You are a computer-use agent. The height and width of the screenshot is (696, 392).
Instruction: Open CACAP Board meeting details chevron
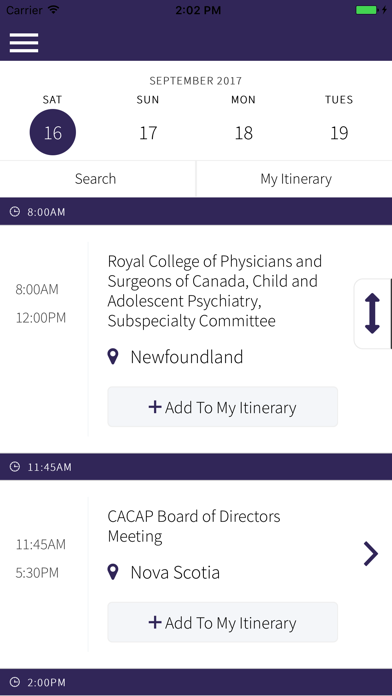pyautogui.click(x=371, y=554)
